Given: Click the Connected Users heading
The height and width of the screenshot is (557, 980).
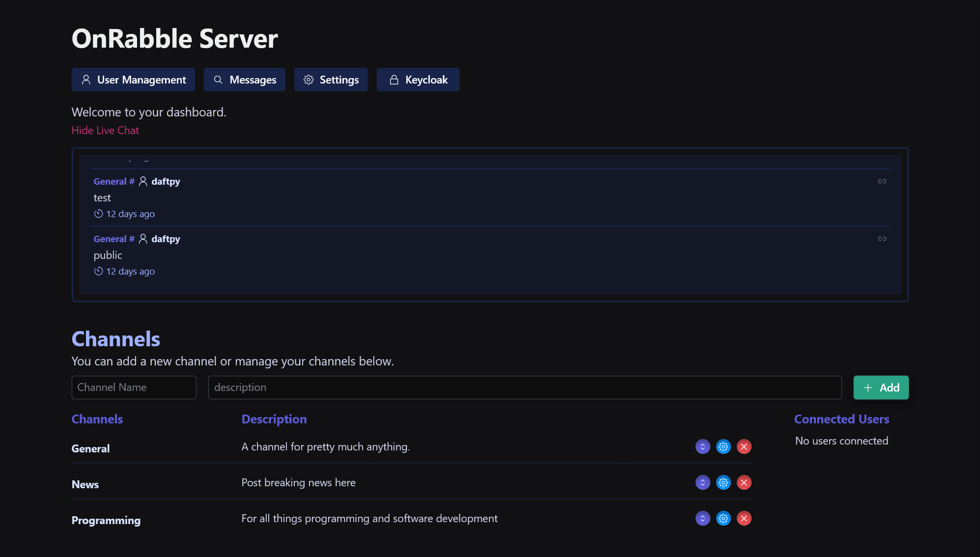Looking at the screenshot, I should [841, 419].
